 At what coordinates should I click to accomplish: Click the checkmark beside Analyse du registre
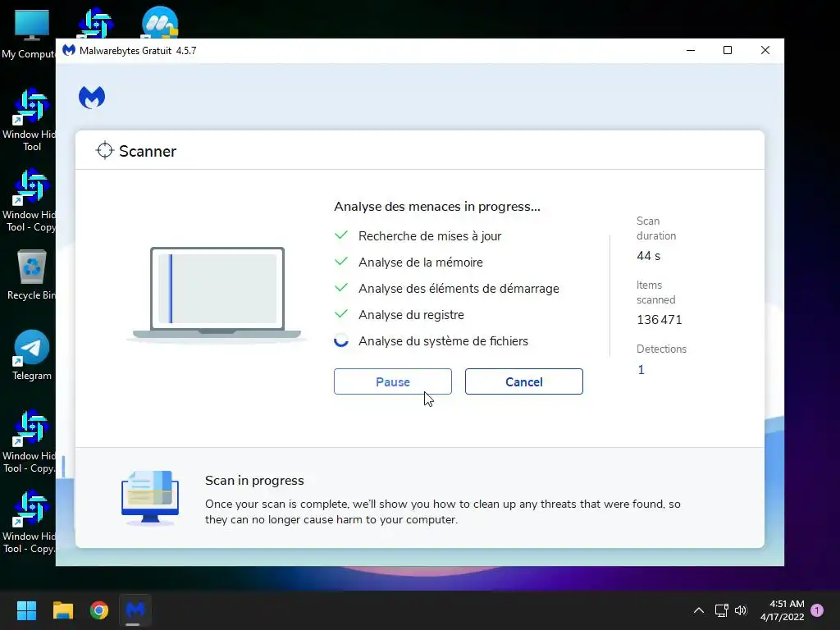click(x=341, y=314)
